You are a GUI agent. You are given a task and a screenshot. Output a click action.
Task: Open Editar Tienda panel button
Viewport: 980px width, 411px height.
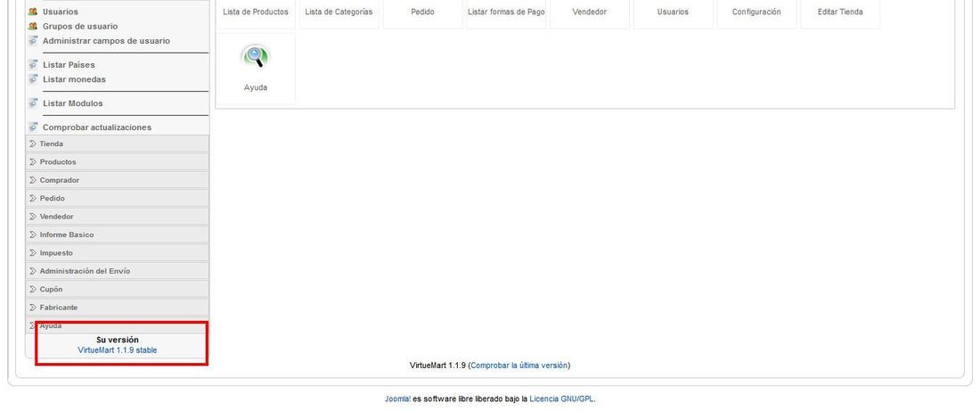(840, 12)
